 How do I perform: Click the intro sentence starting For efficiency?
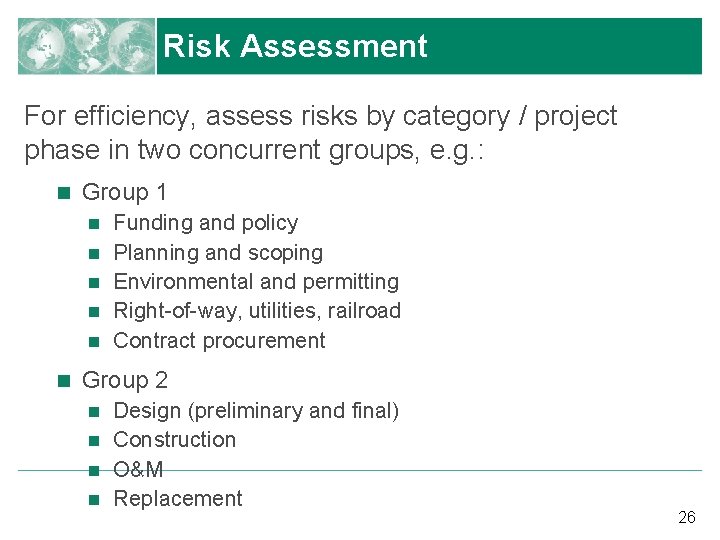(320, 134)
